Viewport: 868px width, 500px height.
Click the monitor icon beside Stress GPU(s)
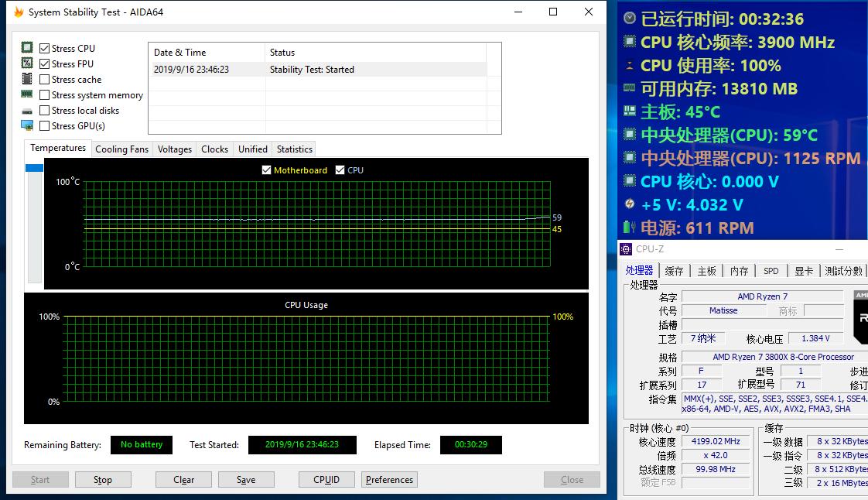pos(27,125)
